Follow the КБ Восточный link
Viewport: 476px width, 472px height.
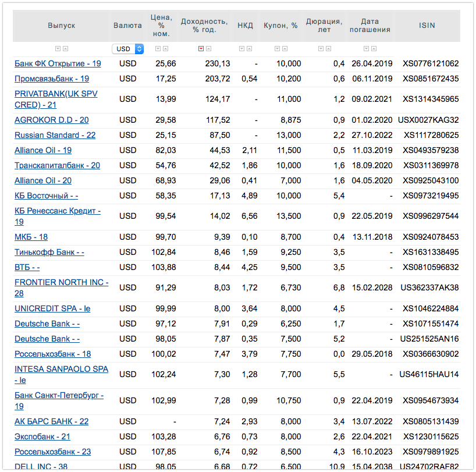coord(46,196)
